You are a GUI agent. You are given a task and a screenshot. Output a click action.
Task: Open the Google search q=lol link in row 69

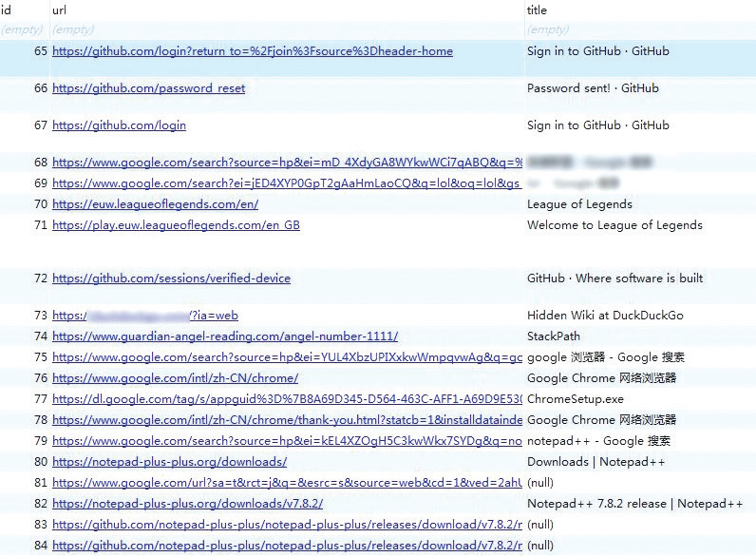click(x=288, y=183)
